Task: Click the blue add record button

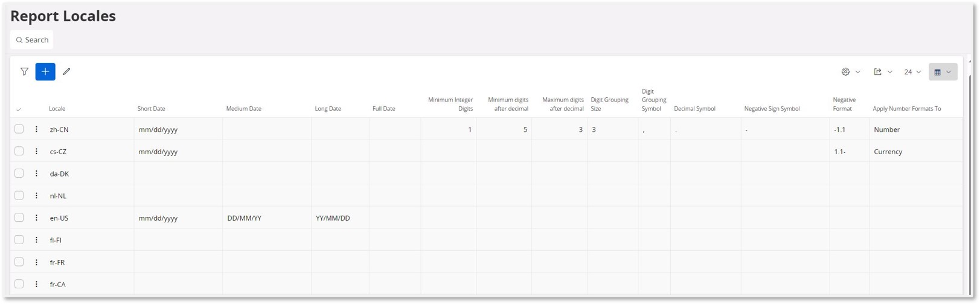Action: click(45, 72)
